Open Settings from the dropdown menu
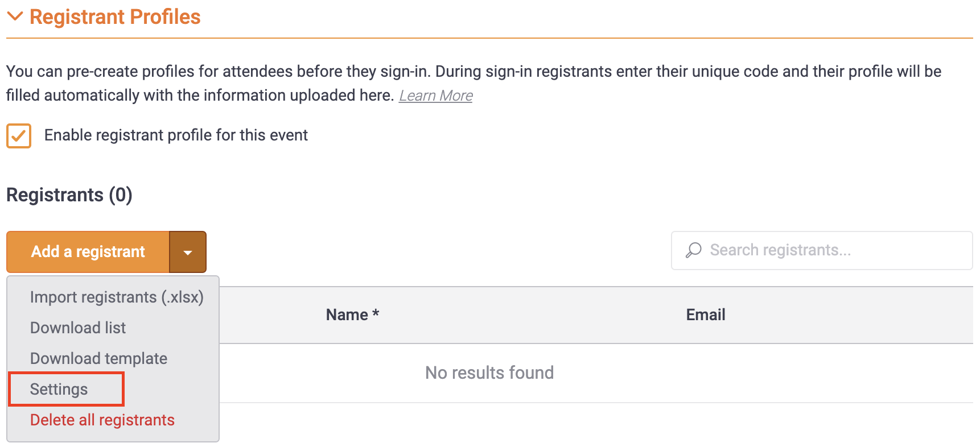Viewport: 980px width, 447px height. (59, 390)
